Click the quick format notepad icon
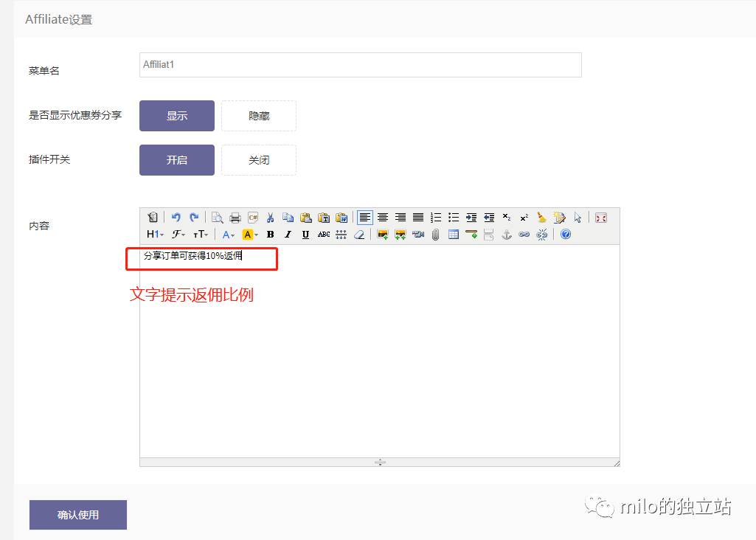The width and height of the screenshot is (756, 540). point(559,218)
